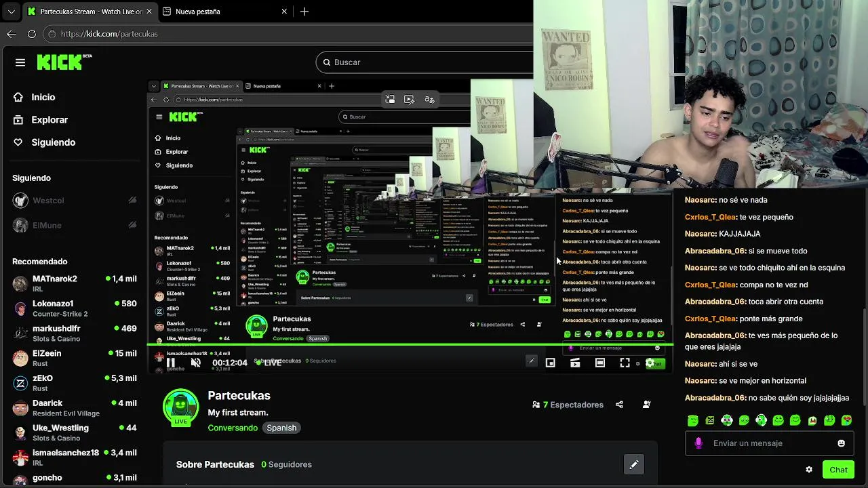
Task: Click the Inicio home icon
Action: [x=18, y=97]
